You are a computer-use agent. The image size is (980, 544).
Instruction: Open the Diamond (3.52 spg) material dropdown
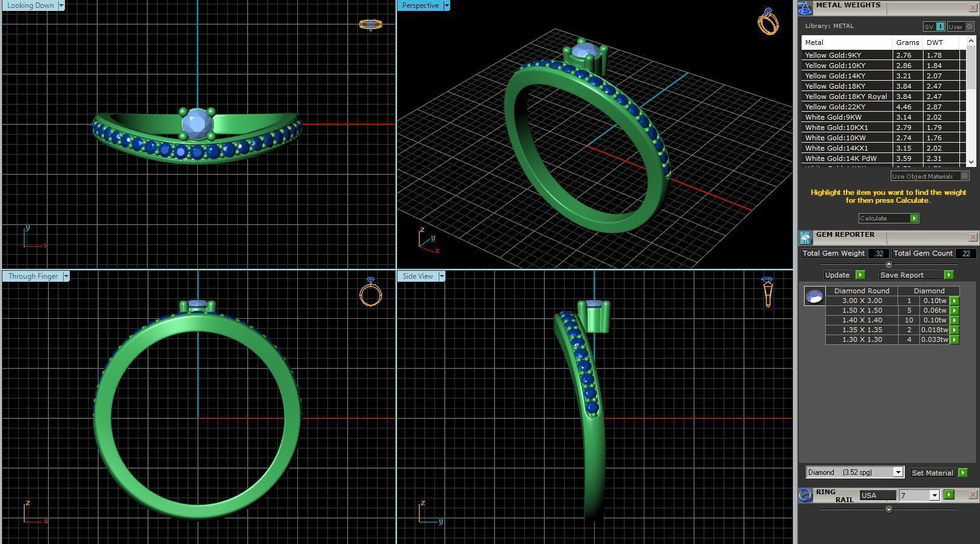click(x=897, y=472)
